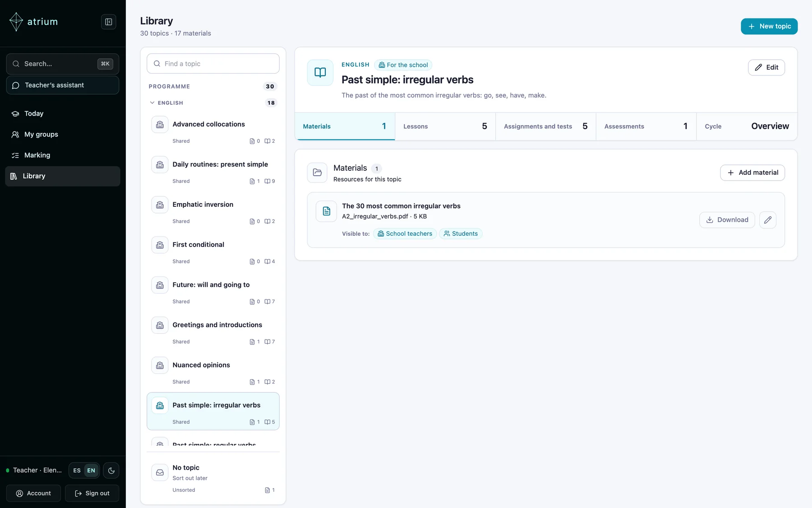Switch language to EN
The image size is (812, 508).
91,471
